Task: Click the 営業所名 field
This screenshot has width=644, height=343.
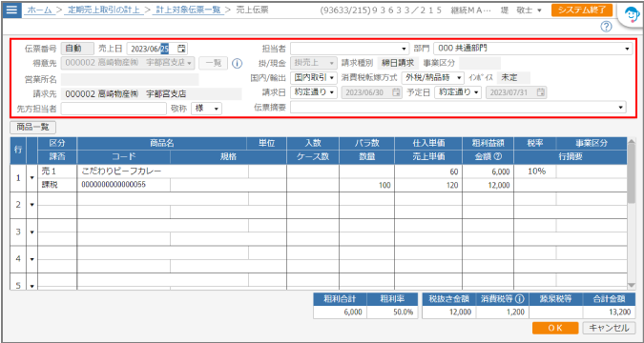Action: [130, 79]
